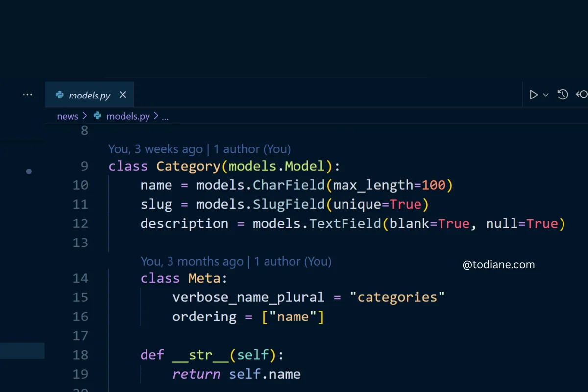Open the models.py breadcrumb item
Screen dimensions: 588x392
[x=128, y=116]
